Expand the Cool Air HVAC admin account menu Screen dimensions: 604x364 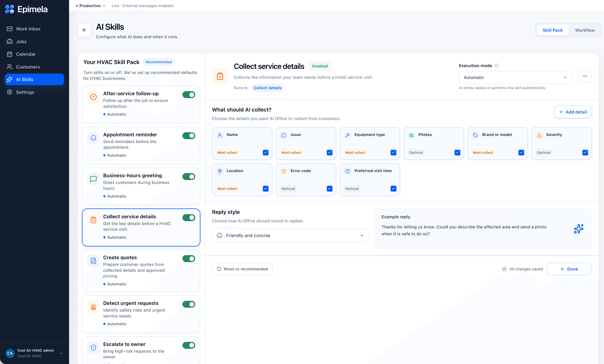click(x=34, y=353)
